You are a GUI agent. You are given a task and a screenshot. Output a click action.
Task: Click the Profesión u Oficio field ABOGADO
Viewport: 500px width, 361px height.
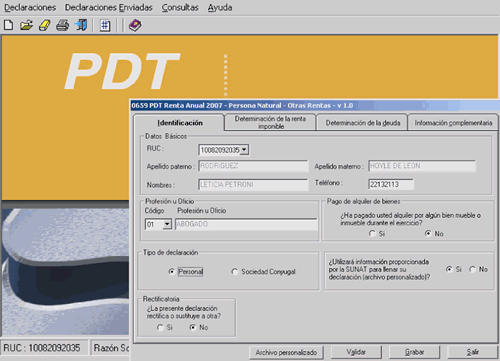[246, 224]
